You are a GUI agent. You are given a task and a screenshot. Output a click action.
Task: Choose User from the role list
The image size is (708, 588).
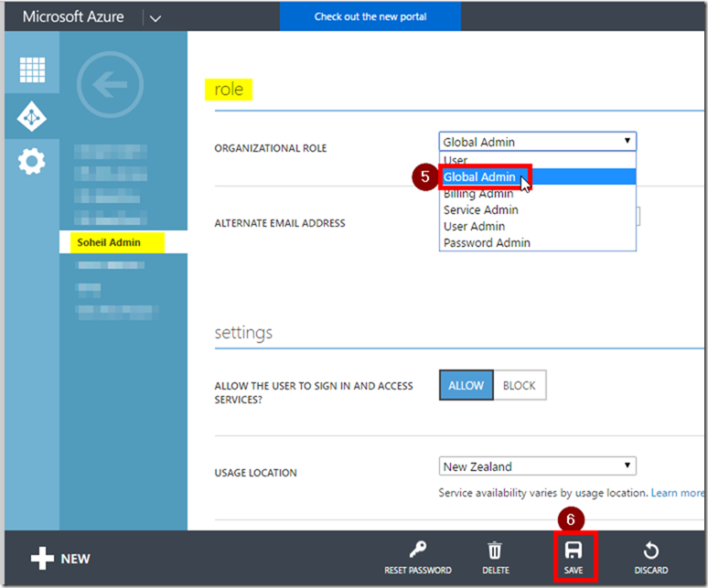pos(537,160)
